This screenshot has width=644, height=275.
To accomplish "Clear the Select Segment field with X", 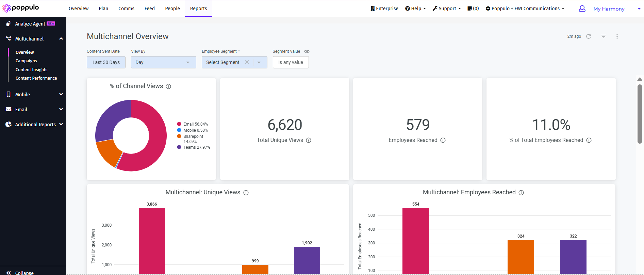I will 247,62.
